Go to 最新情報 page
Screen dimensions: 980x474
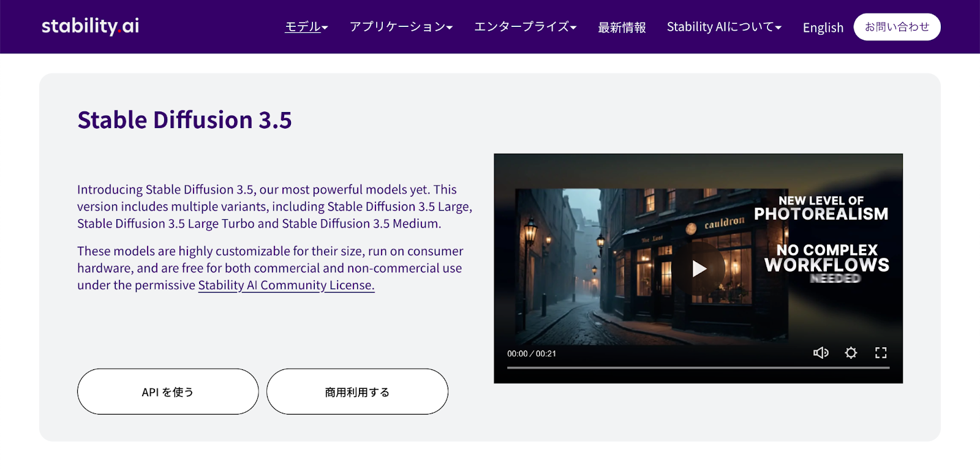coord(622,28)
